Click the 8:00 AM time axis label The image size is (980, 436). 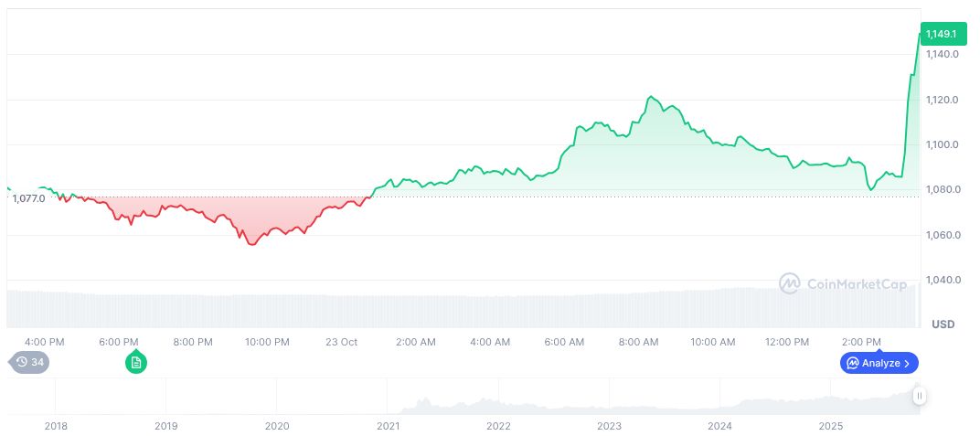tap(638, 342)
